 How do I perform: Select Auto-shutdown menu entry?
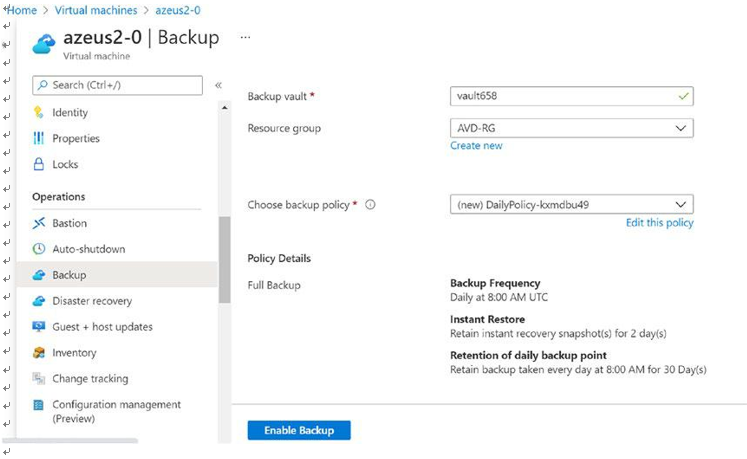pos(89,249)
